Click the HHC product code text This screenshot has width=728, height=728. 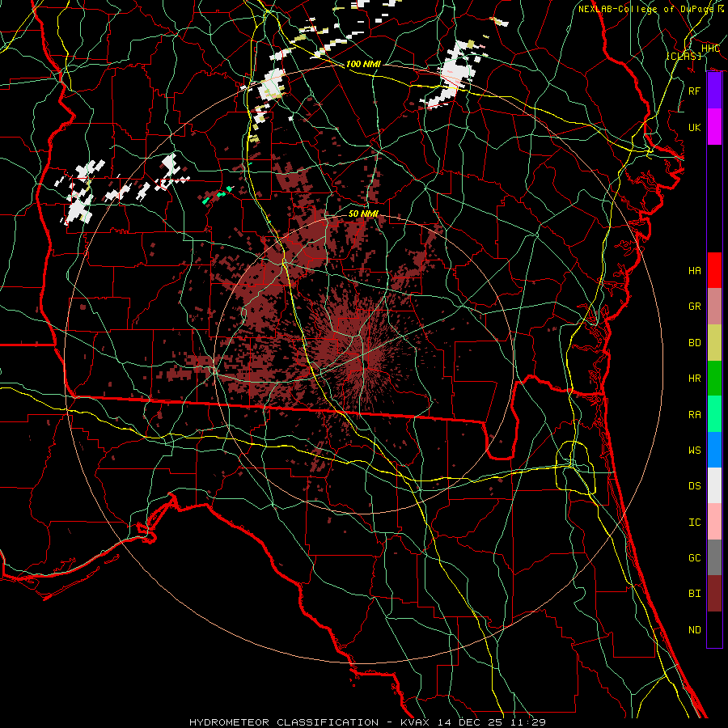tap(710, 49)
